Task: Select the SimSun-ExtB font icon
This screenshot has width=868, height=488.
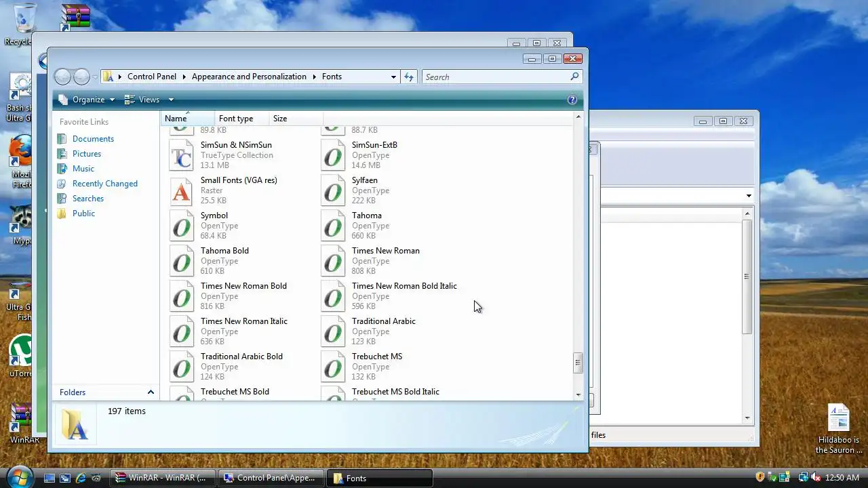Action: point(333,155)
